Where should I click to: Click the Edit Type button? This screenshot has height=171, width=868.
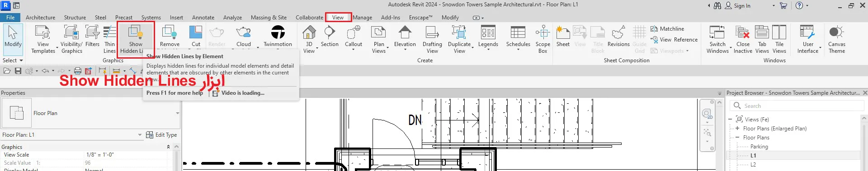pyautogui.click(x=161, y=135)
